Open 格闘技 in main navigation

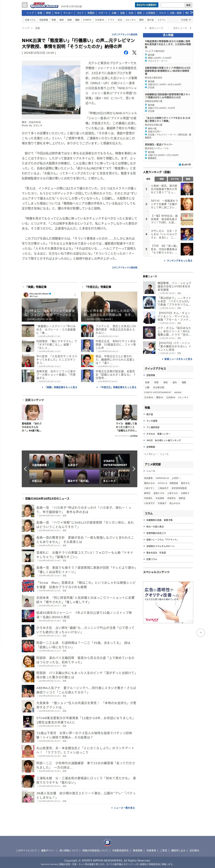(x=91, y=13)
